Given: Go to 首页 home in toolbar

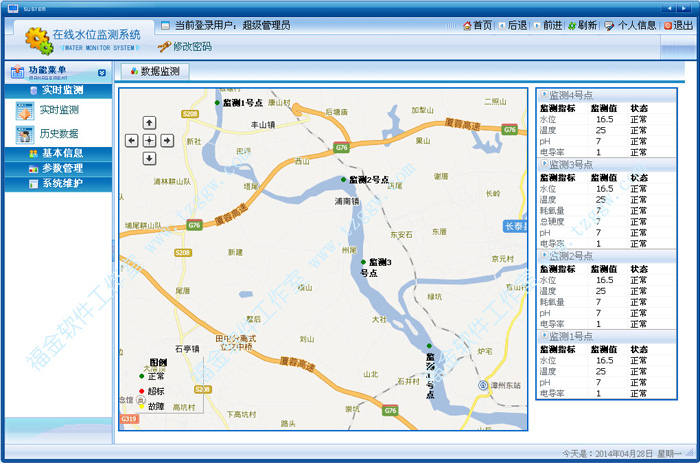Looking at the screenshot, I should point(477,25).
